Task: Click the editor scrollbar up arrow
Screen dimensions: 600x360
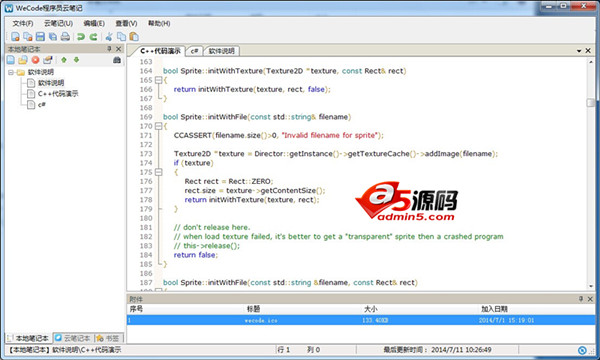Action: point(591,62)
